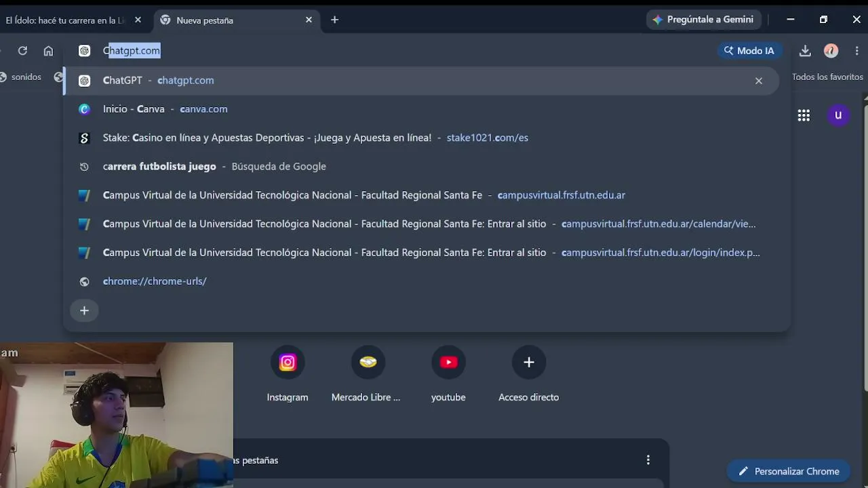Select the chrome://chrome-urls/ suggestion

pyautogui.click(x=420, y=281)
